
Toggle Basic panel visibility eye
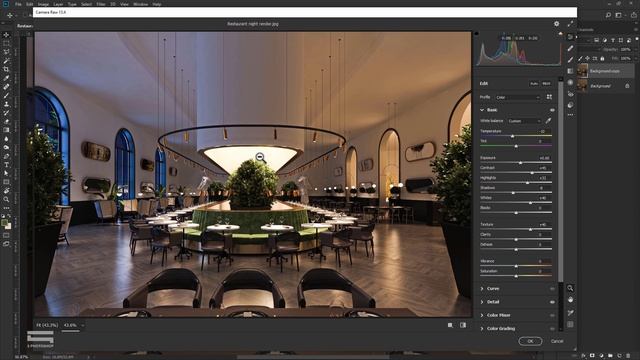click(x=552, y=110)
